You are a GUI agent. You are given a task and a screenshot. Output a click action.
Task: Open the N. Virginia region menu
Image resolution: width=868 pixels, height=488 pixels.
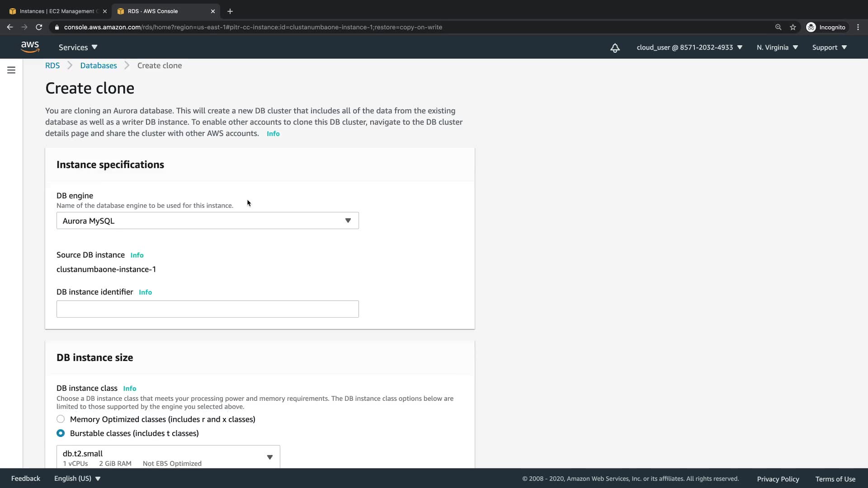(777, 47)
